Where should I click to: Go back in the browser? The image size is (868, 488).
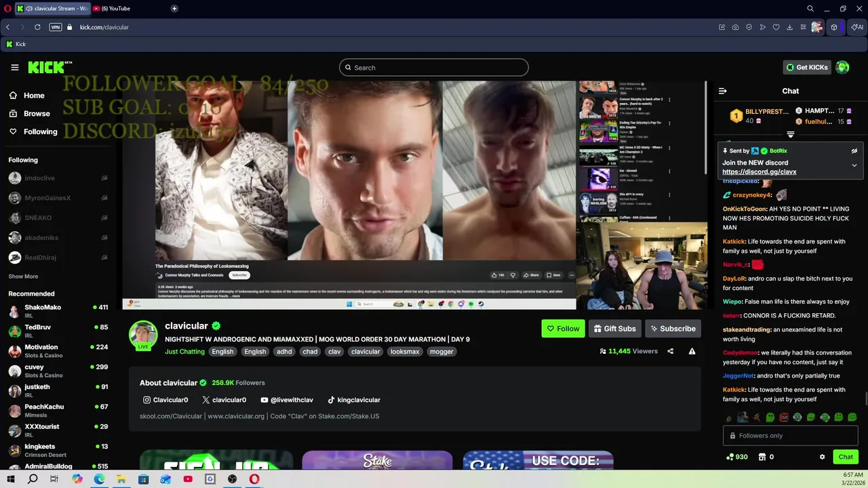tap(7, 27)
